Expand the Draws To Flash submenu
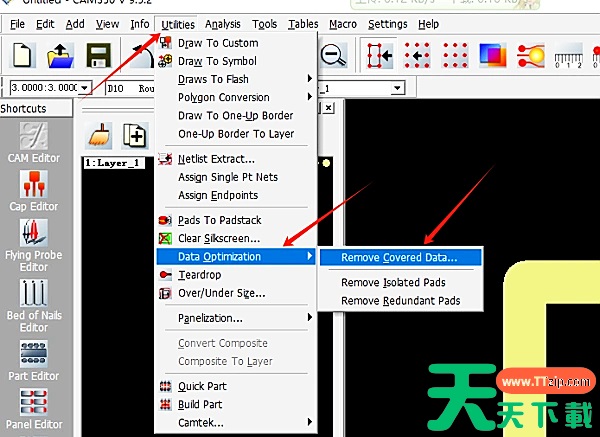The height and width of the screenshot is (437, 600). click(236, 79)
